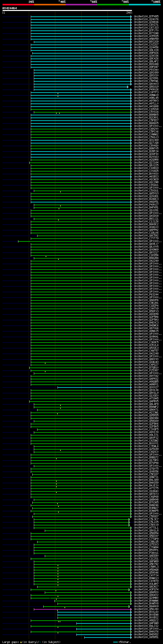
Task: Open the UniRef100_Q9W7I1 hit
Action: (146, 477)
